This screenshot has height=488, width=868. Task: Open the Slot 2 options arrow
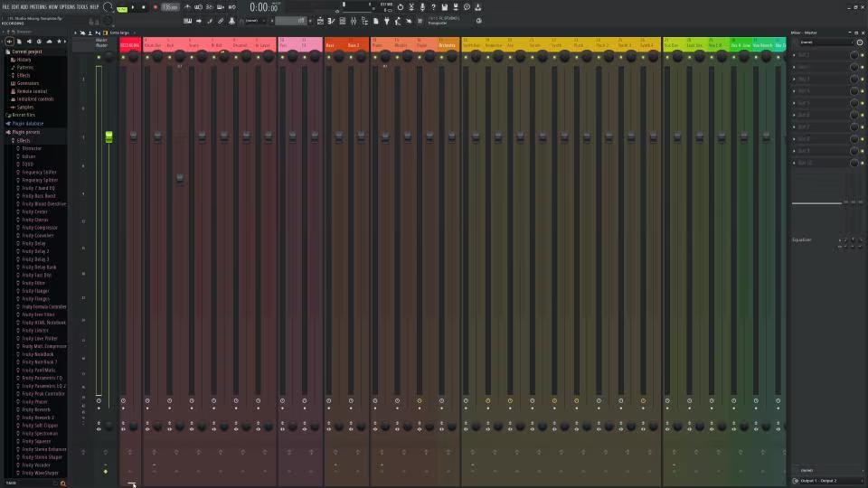point(795,67)
